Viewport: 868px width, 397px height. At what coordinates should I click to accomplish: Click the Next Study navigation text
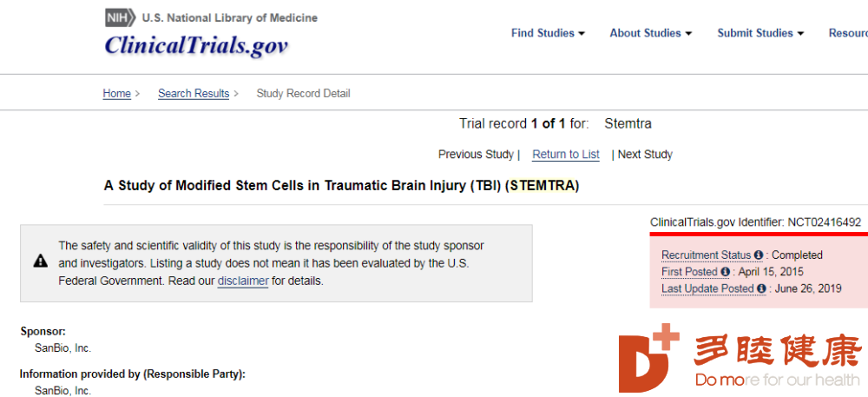[645, 155]
